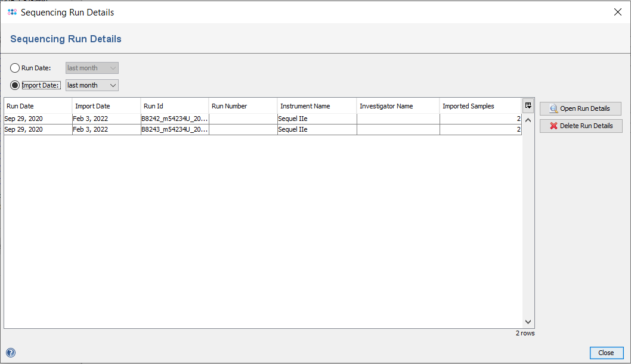Image resolution: width=631 pixels, height=364 pixels.
Task: Select the B8243_m54234U run row
Action: [263, 129]
